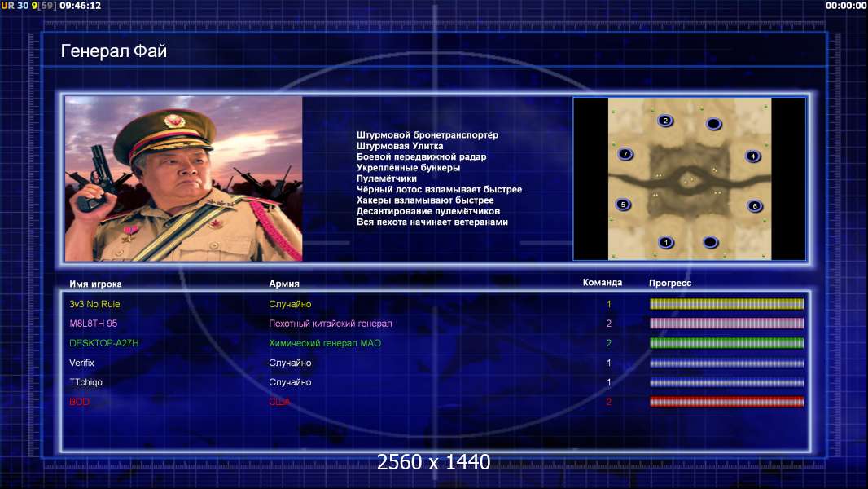The image size is (868, 489).
Task: Click 'Прогресс' column header
Action: [x=670, y=283]
